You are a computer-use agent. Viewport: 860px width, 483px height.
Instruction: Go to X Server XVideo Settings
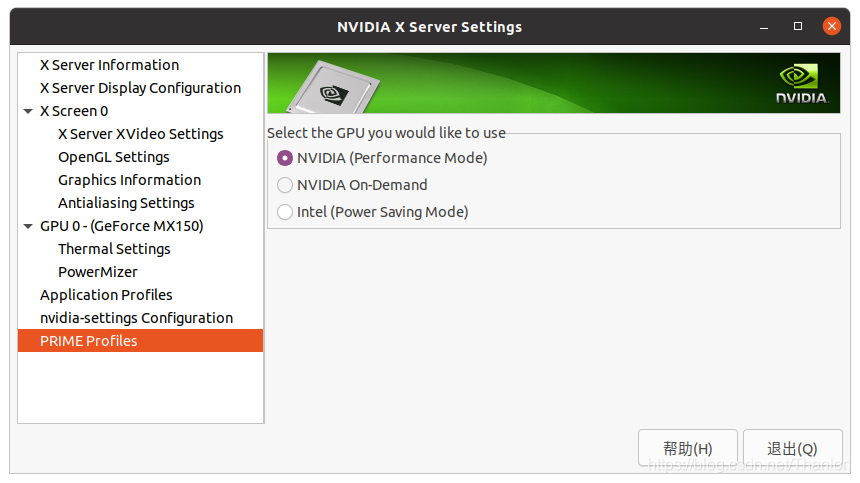click(x=140, y=134)
